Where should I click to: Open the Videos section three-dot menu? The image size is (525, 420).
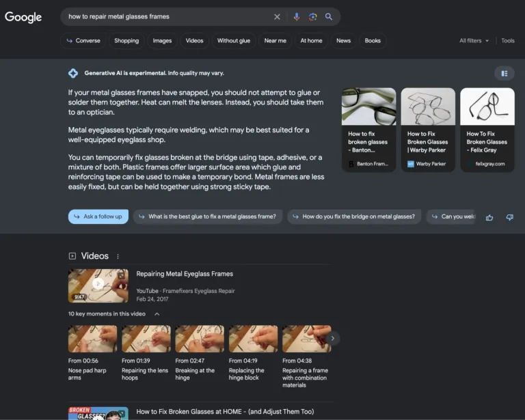pos(118,256)
